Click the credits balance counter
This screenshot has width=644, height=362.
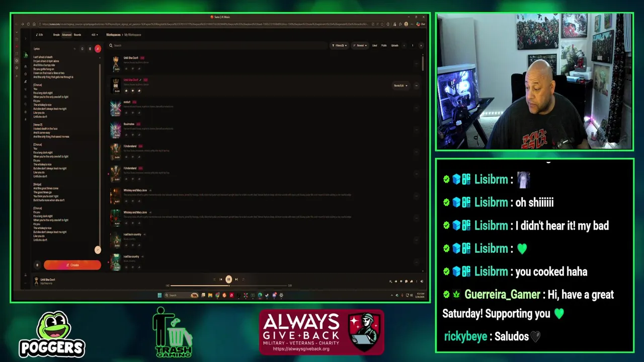pos(39,35)
